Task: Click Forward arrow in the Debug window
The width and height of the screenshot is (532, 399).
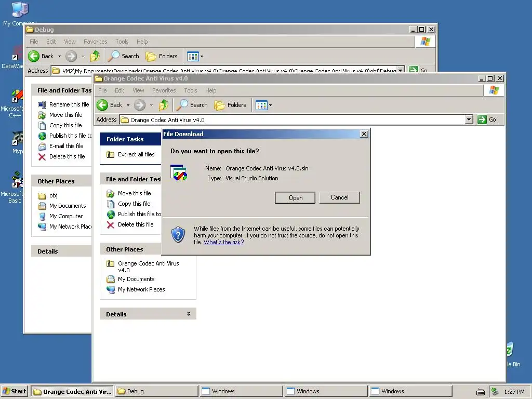Action: pos(71,56)
